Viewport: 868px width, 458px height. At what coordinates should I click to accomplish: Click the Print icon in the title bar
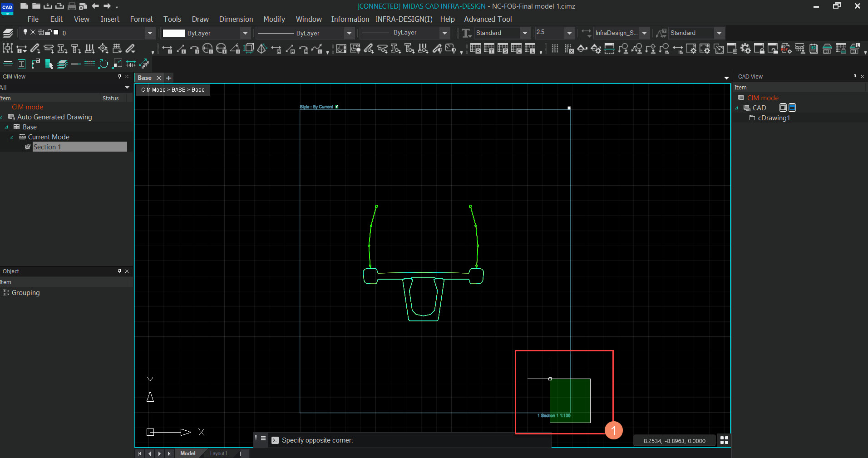[x=72, y=6]
